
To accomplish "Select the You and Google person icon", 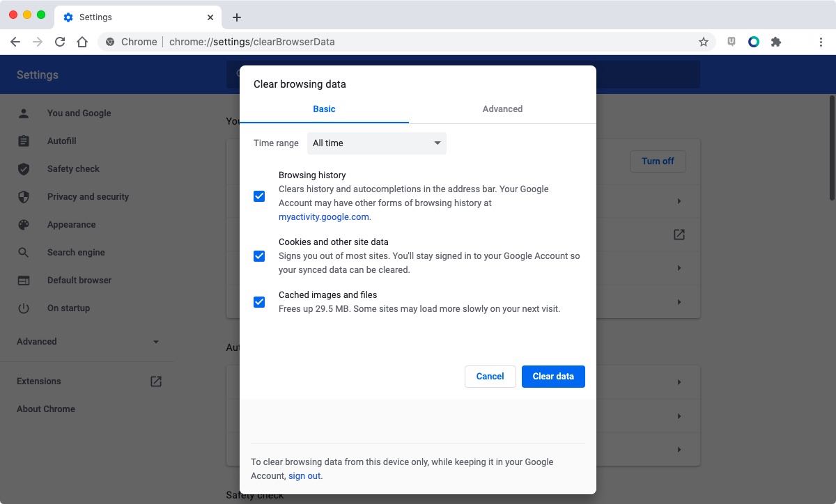I will pyautogui.click(x=24, y=113).
